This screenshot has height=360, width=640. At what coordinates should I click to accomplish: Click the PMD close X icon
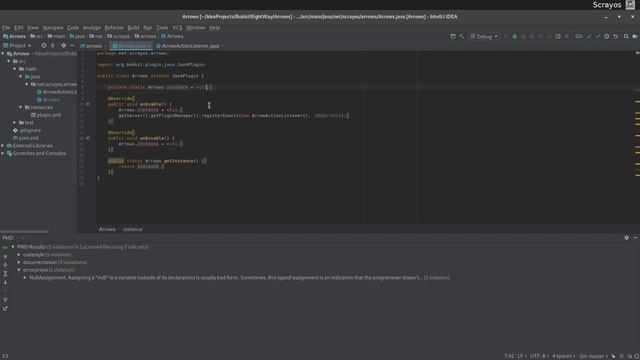(x=5, y=256)
